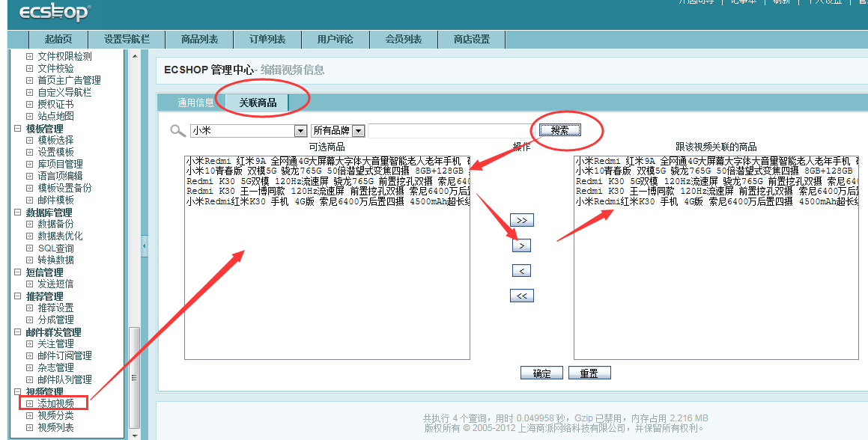Click the ECSHOP logo
868x440 pixels.
point(55,12)
